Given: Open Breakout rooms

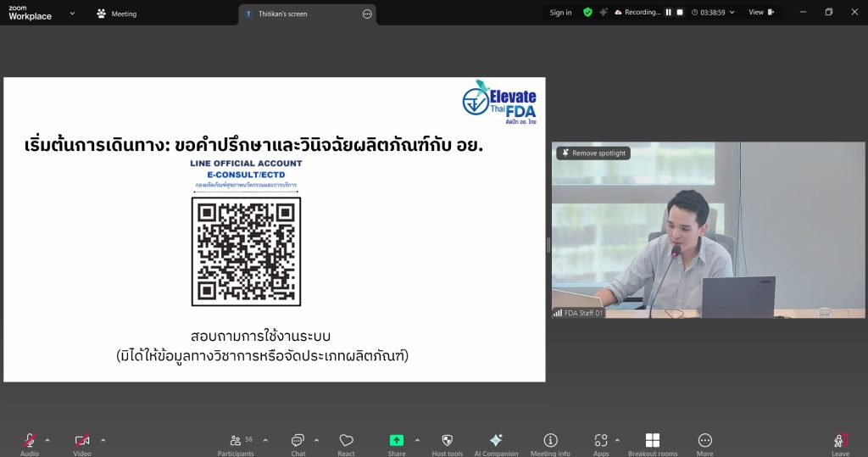Looking at the screenshot, I should [x=653, y=443].
